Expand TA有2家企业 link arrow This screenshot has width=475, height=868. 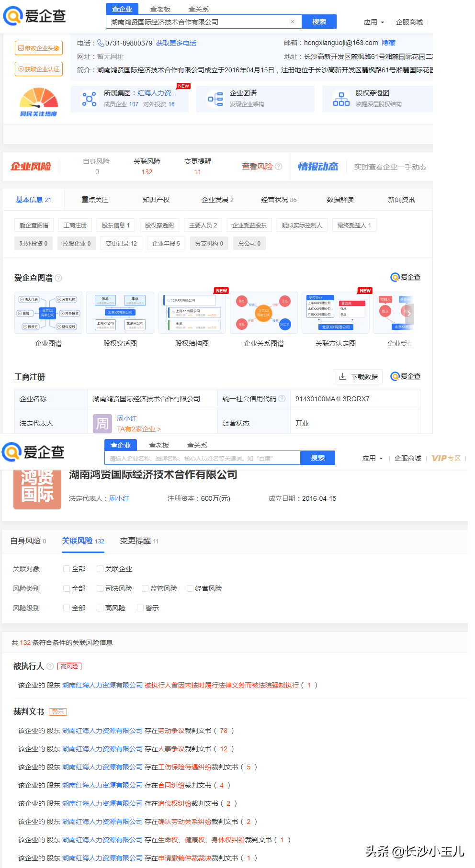(x=139, y=429)
